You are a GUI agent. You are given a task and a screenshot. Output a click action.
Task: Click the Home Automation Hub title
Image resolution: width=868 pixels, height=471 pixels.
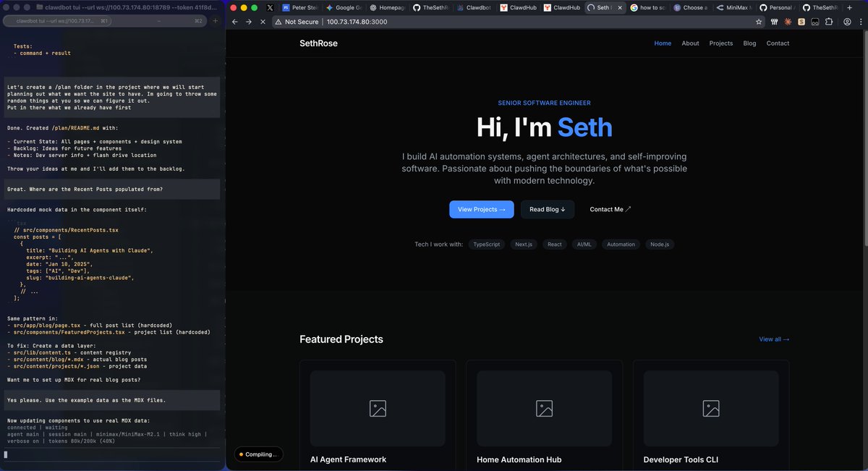519,459
